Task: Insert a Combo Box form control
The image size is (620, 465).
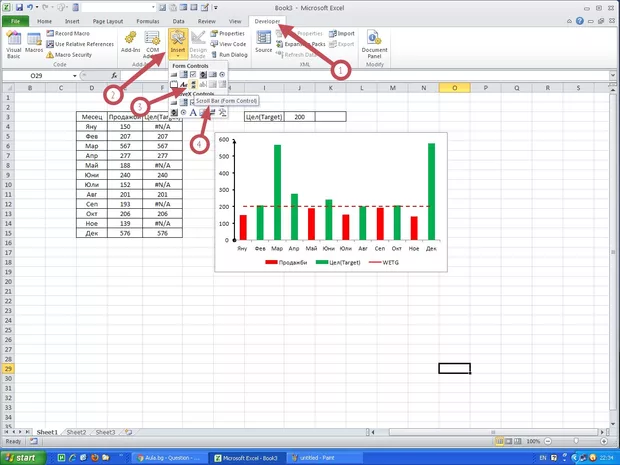Action: click(x=183, y=74)
